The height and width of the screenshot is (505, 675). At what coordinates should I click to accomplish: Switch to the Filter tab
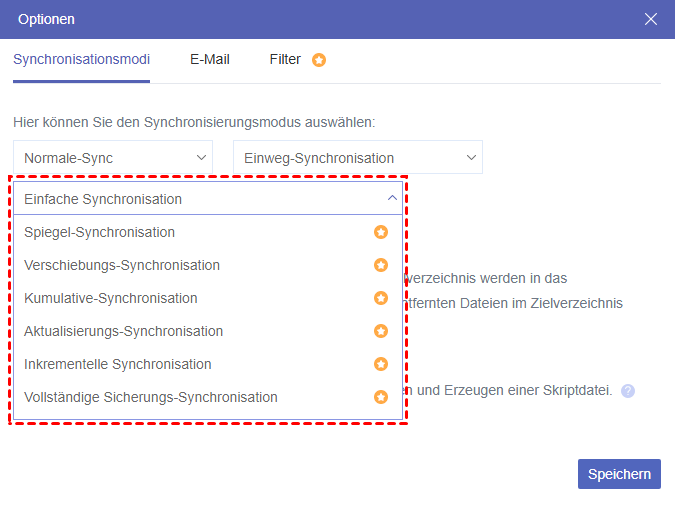tap(285, 59)
